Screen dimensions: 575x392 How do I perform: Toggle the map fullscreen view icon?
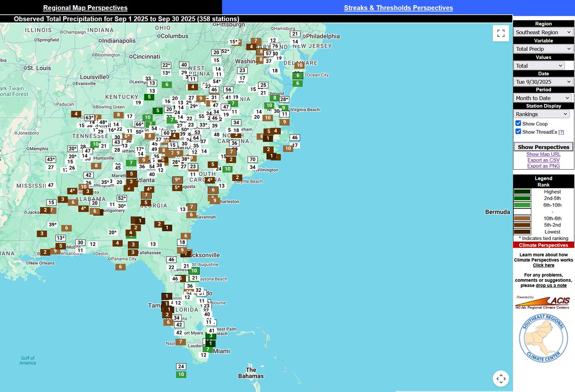pyautogui.click(x=501, y=33)
